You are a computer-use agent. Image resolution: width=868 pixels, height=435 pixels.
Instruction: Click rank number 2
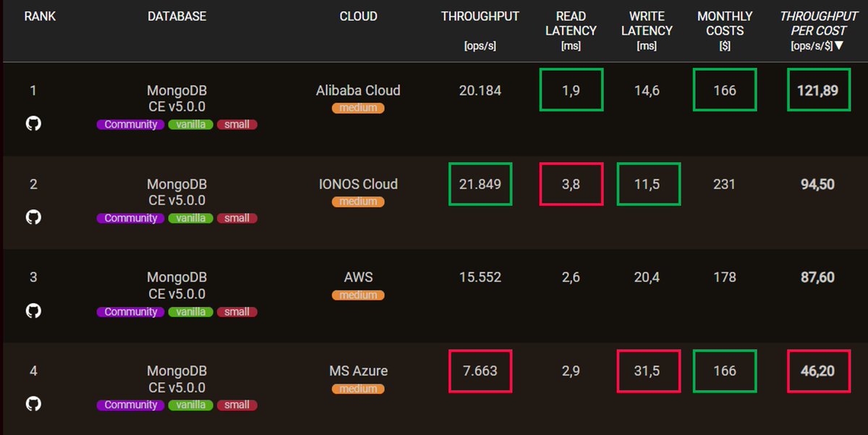point(33,184)
